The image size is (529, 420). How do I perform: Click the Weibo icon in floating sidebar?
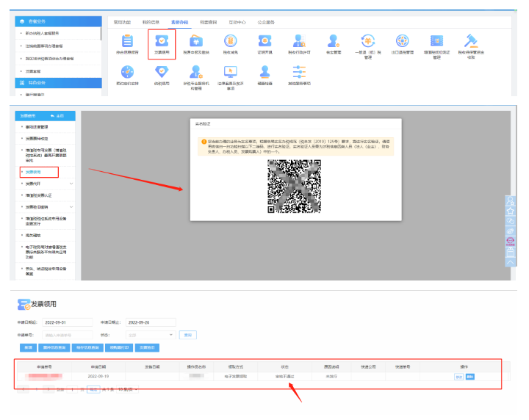pos(511,231)
